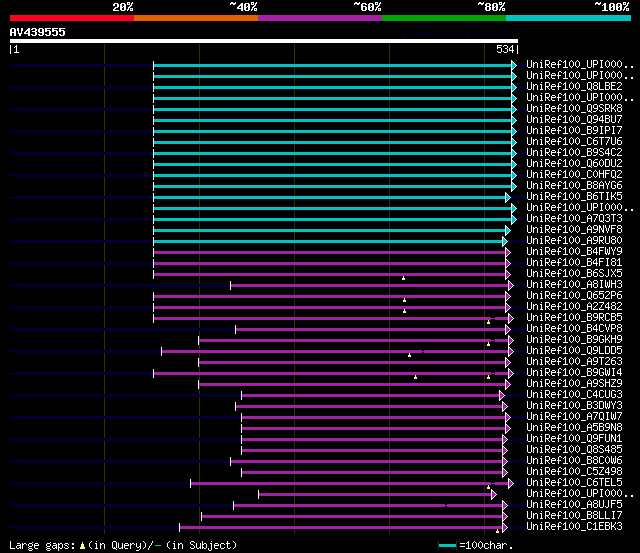Select the UniRef100_A8UJF5 label
640x553 pixels.
click(574, 505)
